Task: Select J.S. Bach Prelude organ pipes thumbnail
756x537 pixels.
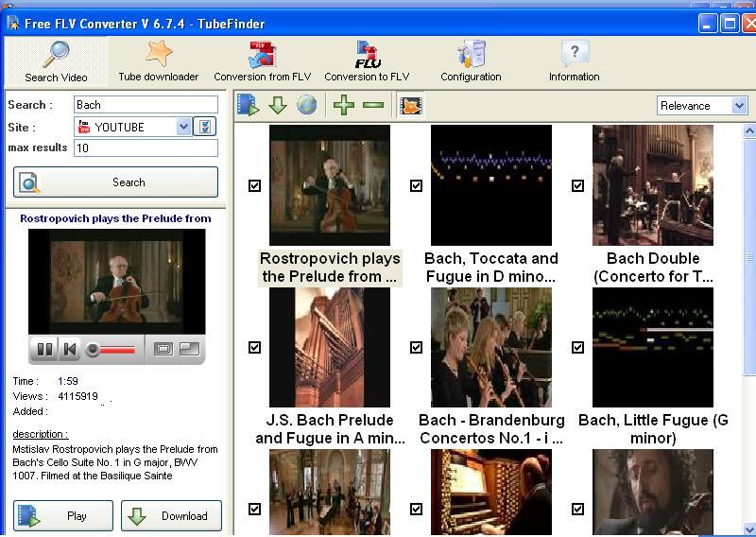Action: pos(330,347)
